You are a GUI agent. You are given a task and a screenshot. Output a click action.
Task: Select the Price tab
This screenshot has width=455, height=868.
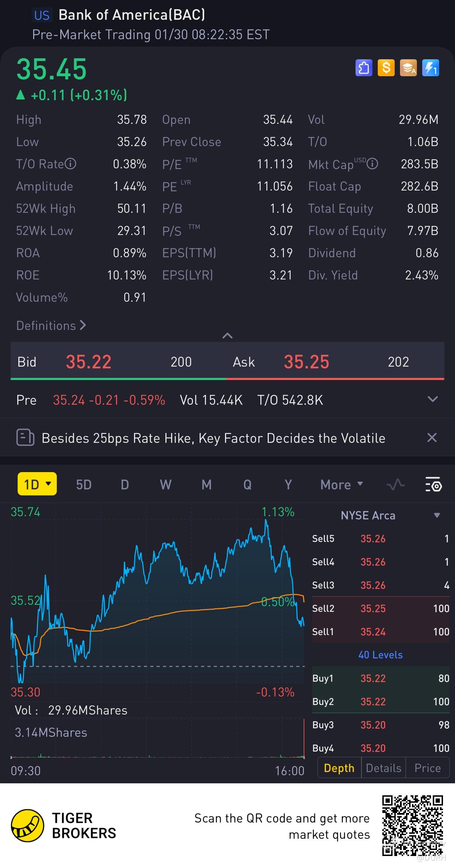pos(427,768)
